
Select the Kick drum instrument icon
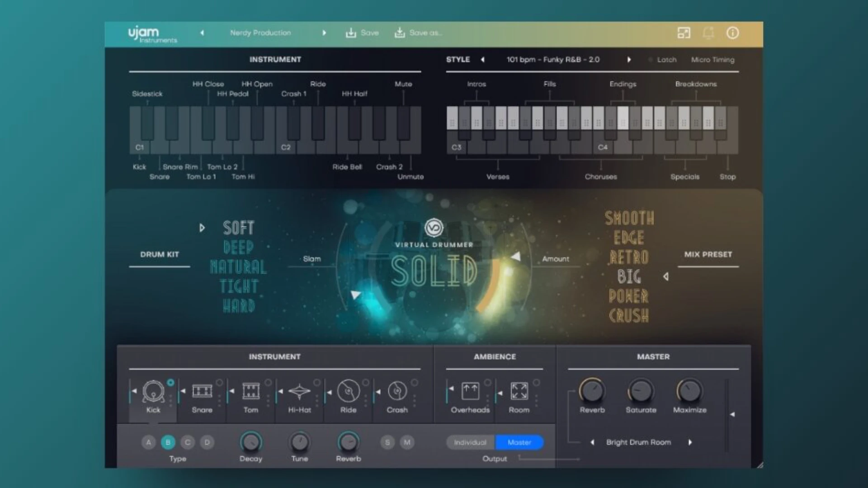coord(153,391)
